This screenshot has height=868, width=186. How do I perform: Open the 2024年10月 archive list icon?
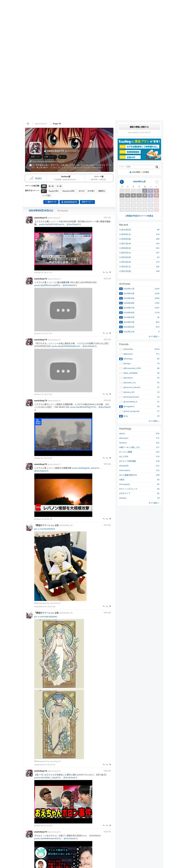coord(121,294)
